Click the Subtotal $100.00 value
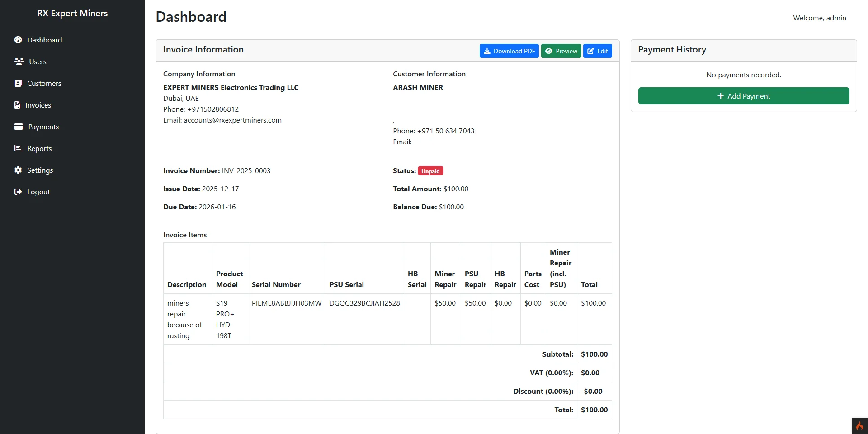The height and width of the screenshot is (434, 868). pyautogui.click(x=594, y=354)
